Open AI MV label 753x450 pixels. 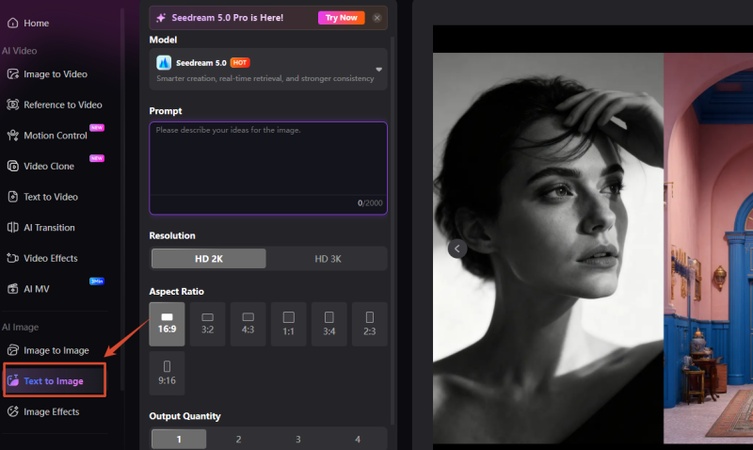(x=36, y=289)
